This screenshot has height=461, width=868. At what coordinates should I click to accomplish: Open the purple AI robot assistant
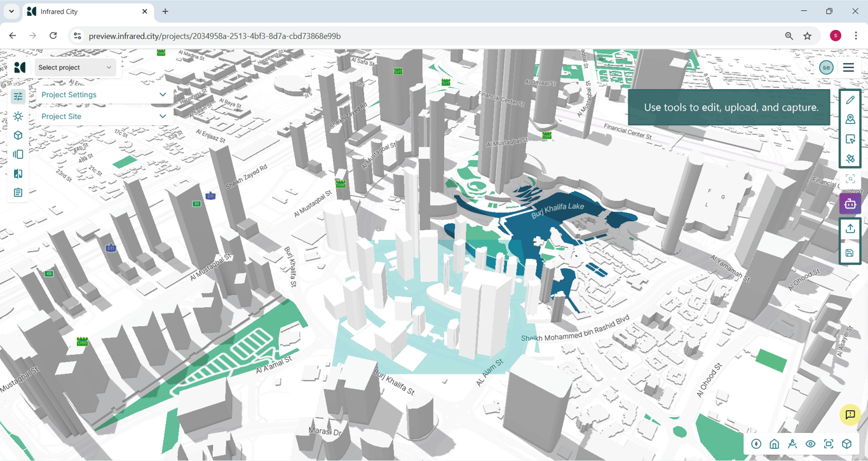pyautogui.click(x=850, y=203)
